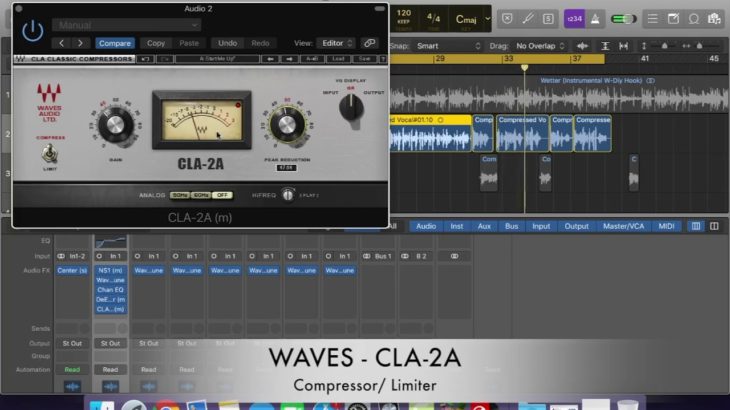Click Undo in the plugin header
This screenshot has width=730, height=410.
point(228,43)
